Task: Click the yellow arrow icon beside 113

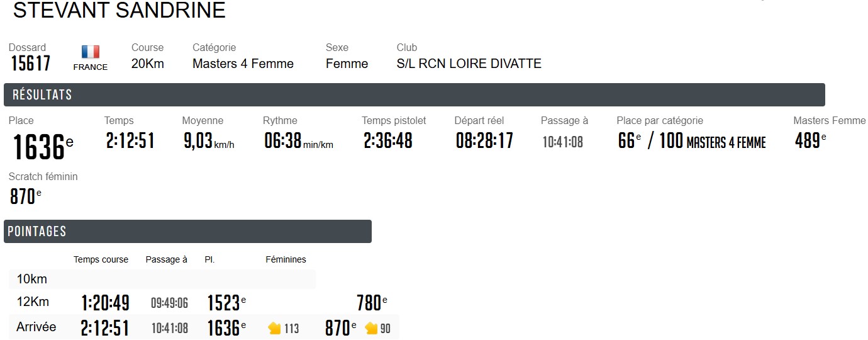Action: coord(274,328)
